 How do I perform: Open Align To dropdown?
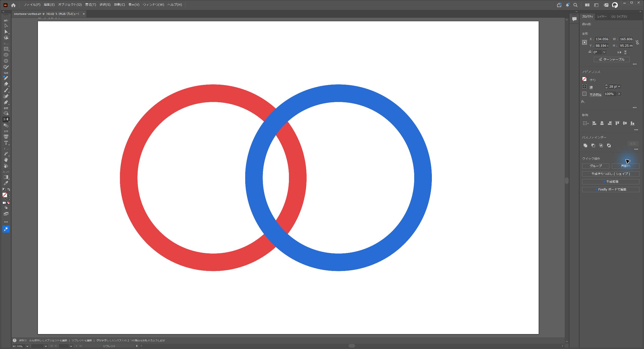[586, 123]
